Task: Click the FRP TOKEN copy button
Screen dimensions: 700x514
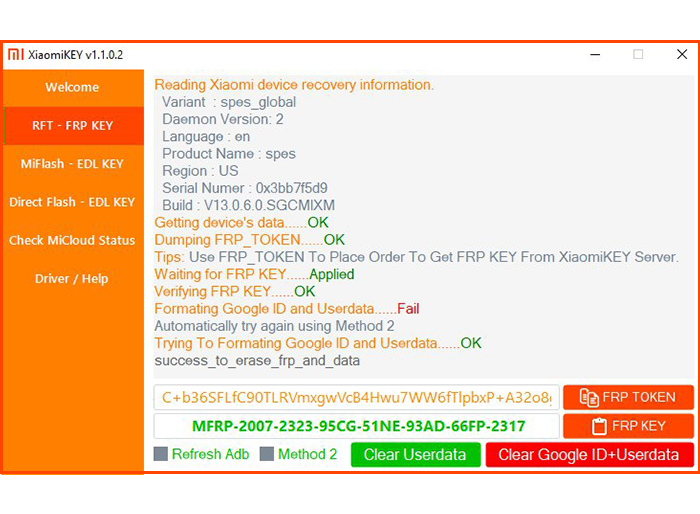Action: coord(628,397)
